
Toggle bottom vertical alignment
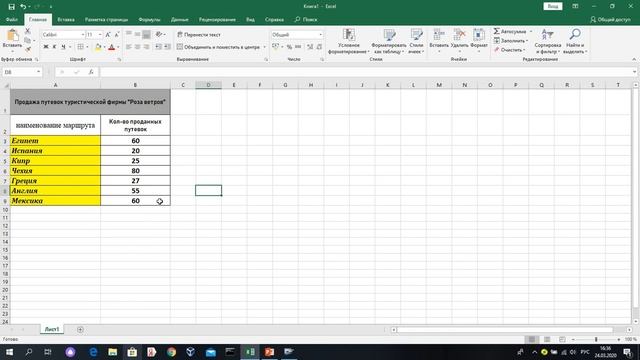[x=146, y=34]
